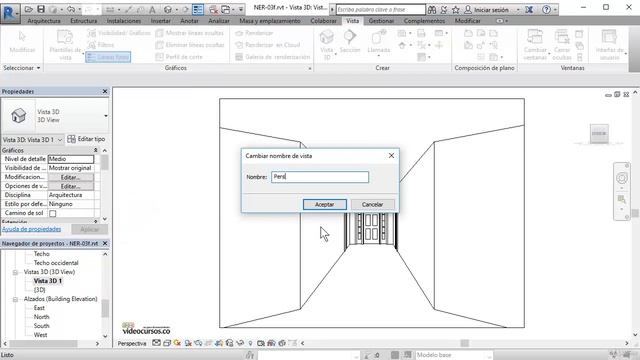640x360 pixels.
Task: Collapse the Alzados (Building Elevation) tree node
Action: point(16,299)
